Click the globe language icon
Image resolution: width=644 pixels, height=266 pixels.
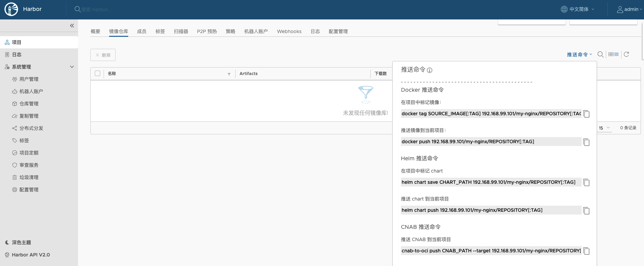point(564,9)
